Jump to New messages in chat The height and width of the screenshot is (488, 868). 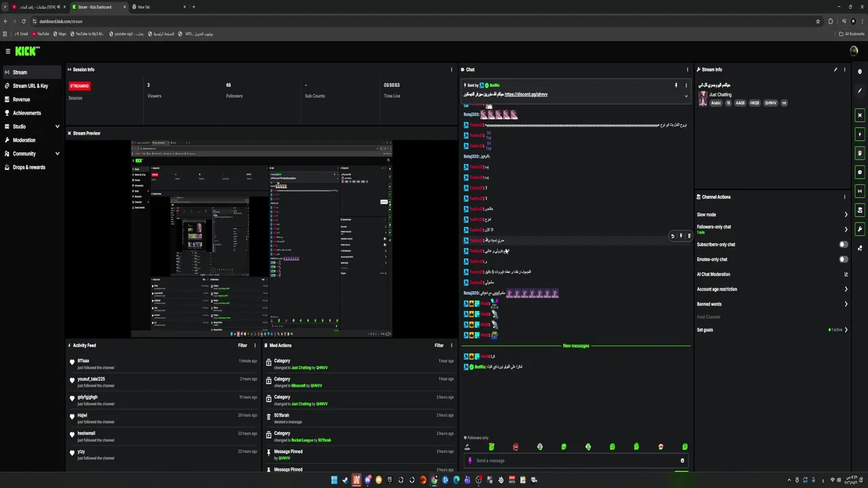tap(576, 346)
